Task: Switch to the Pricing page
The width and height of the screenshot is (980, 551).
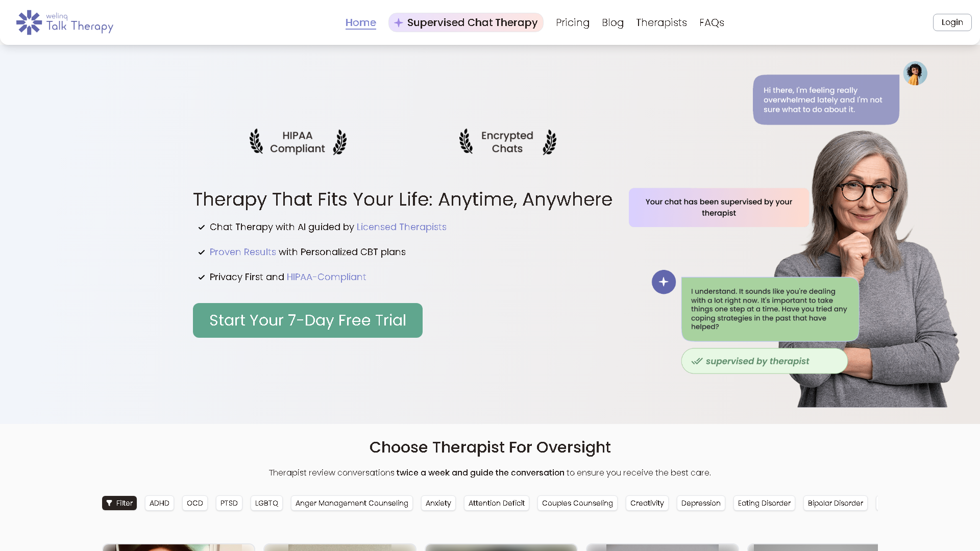Action: pos(572,22)
